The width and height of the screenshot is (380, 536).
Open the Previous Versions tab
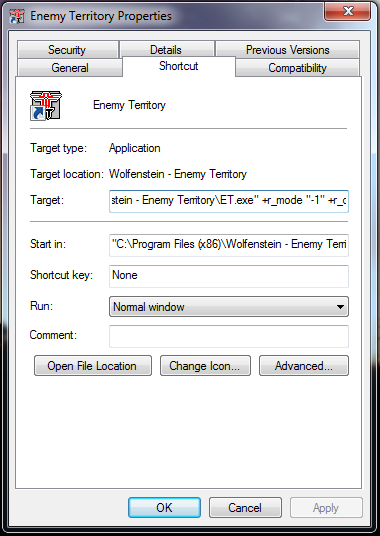click(x=287, y=50)
